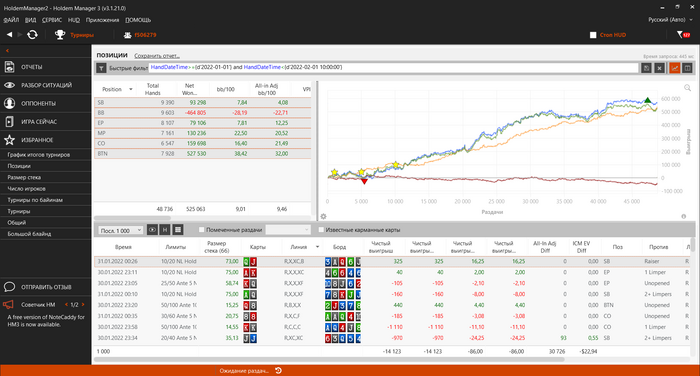This screenshot has width=700, height=376.
Task: Save the current filter icon
Action: coord(646,68)
